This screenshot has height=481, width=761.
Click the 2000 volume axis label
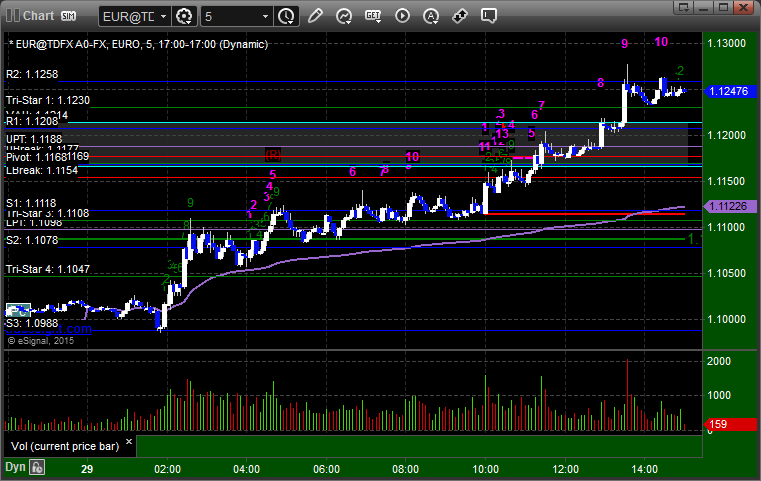719,361
